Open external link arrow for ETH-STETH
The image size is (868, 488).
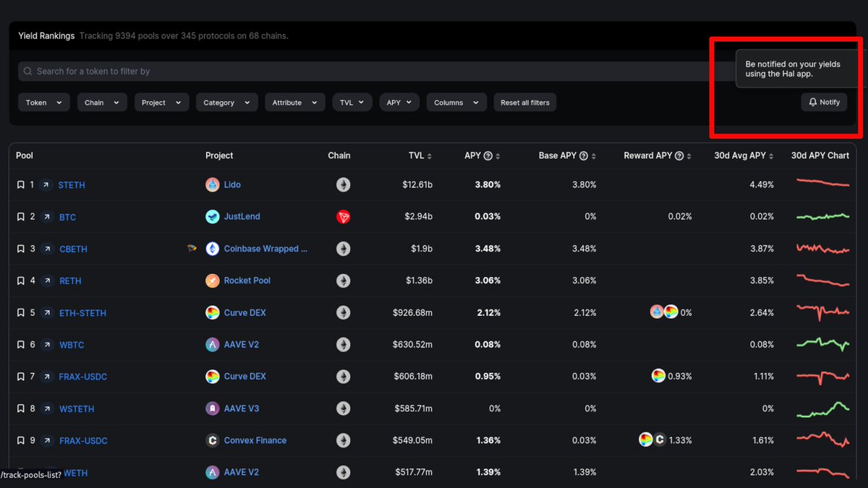pos(47,313)
